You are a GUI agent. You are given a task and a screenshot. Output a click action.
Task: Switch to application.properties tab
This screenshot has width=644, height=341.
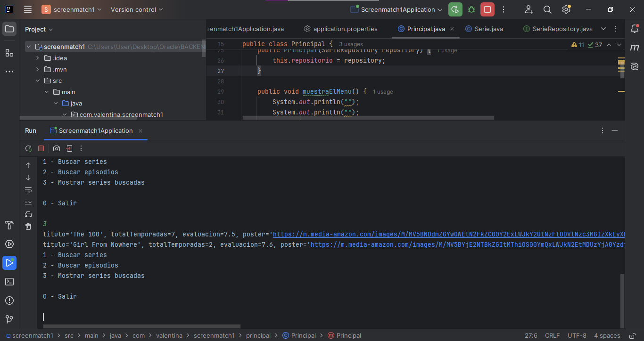click(341, 29)
